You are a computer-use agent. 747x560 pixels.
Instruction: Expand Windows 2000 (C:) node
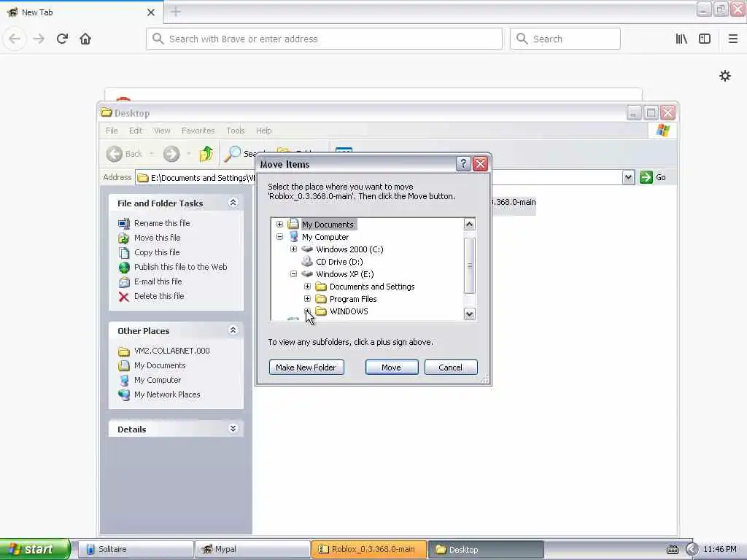pyautogui.click(x=293, y=249)
